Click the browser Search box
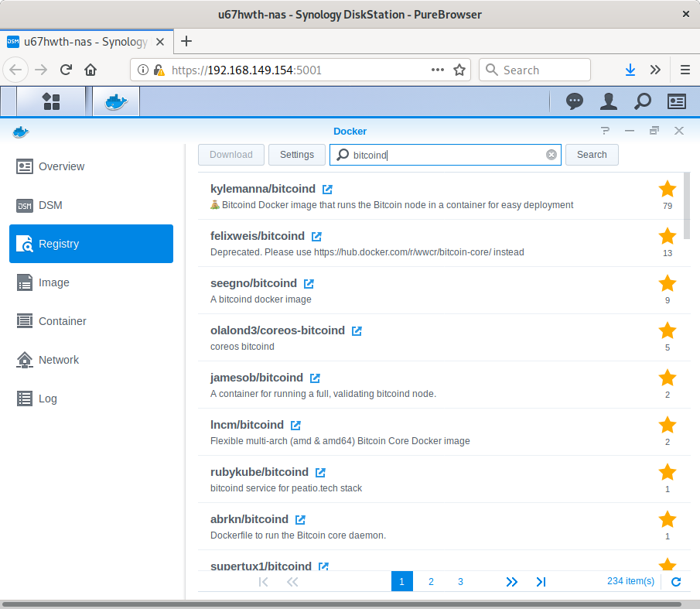 coord(534,70)
